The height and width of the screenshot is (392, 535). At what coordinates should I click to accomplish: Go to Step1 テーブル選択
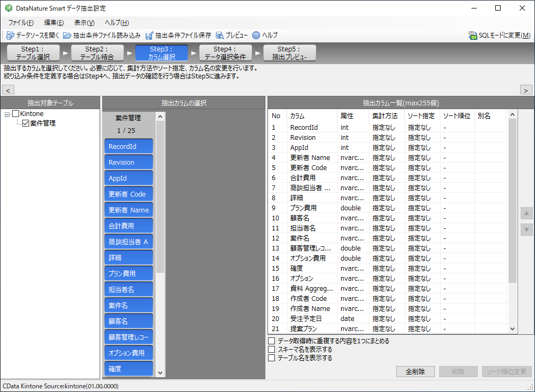(33, 53)
